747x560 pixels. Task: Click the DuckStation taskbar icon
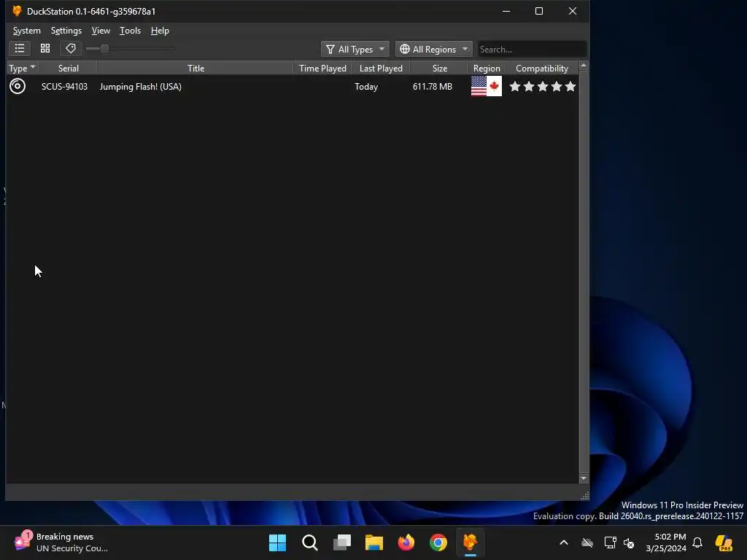(471, 542)
